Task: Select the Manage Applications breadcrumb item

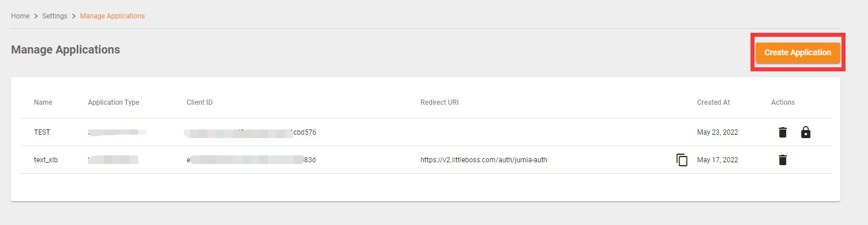Action: 112,16
